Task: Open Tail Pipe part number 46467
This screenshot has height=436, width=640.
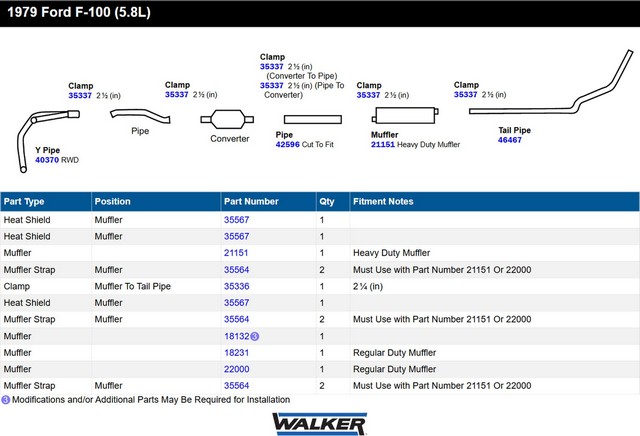Action: click(x=509, y=140)
